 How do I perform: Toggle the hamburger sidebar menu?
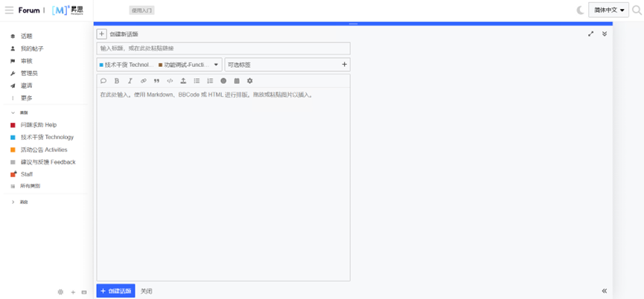point(9,10)
